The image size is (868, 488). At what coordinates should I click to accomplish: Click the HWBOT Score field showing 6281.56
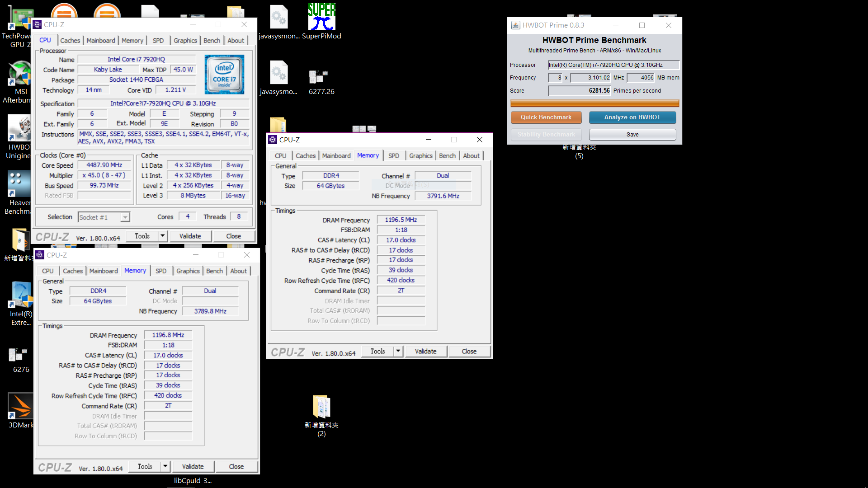click(580, 91)
